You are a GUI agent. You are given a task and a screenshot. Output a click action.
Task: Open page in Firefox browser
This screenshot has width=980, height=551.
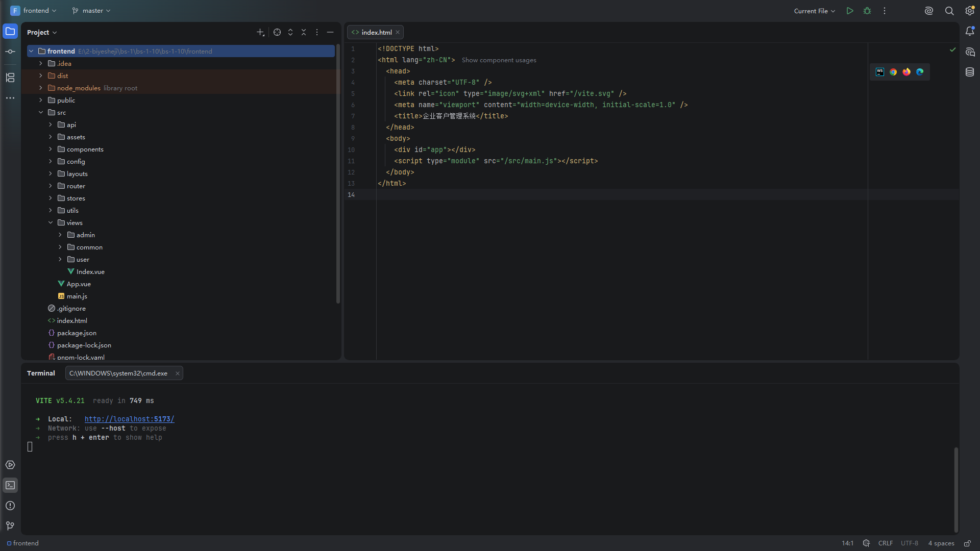coord(906,72)
